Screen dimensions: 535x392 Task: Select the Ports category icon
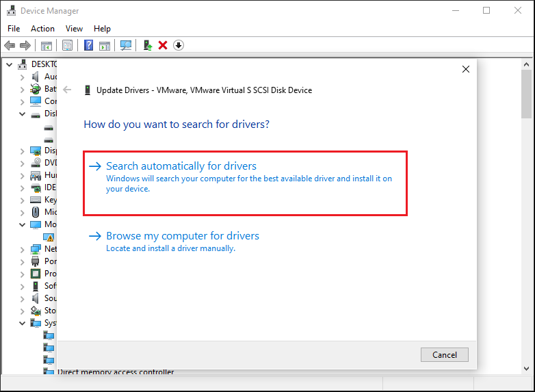coord(36,261)
